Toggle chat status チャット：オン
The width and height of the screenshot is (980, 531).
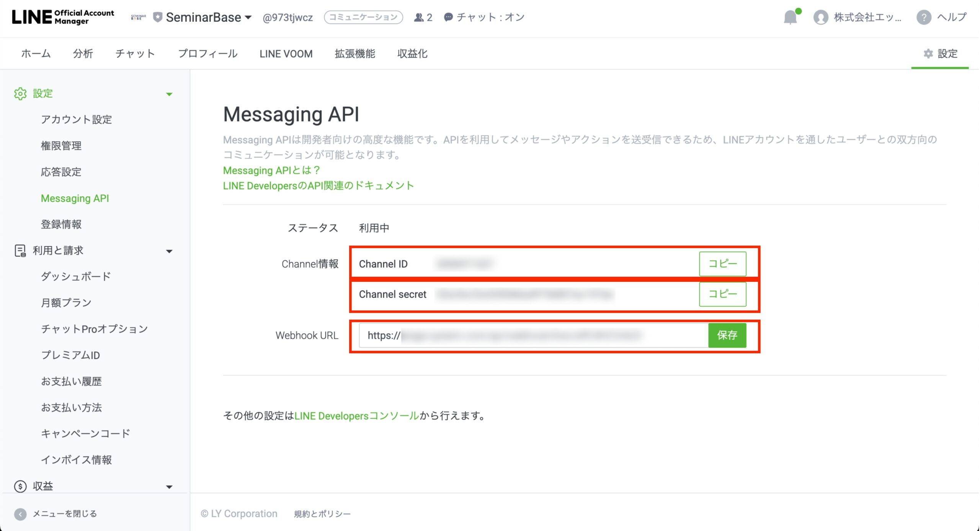tap(484, 17)
